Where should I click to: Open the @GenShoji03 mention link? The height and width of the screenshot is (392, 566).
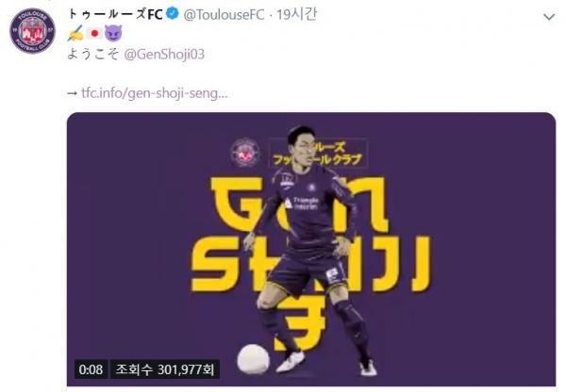pyautogui.click(x=164, y=55)
